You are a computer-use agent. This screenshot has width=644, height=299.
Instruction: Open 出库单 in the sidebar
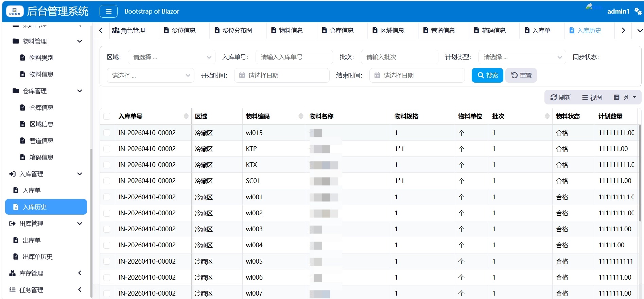(x=46, y=240)
